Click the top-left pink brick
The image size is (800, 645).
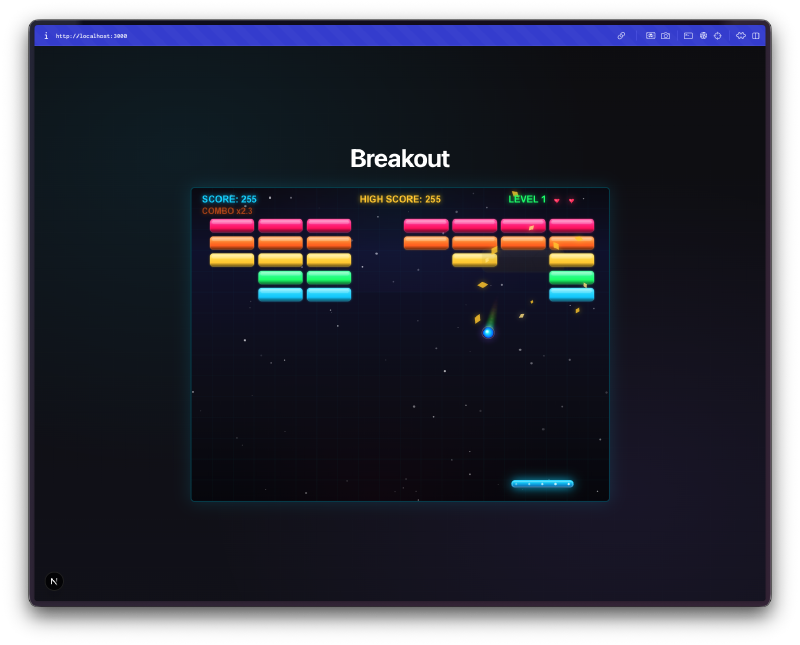231,225
